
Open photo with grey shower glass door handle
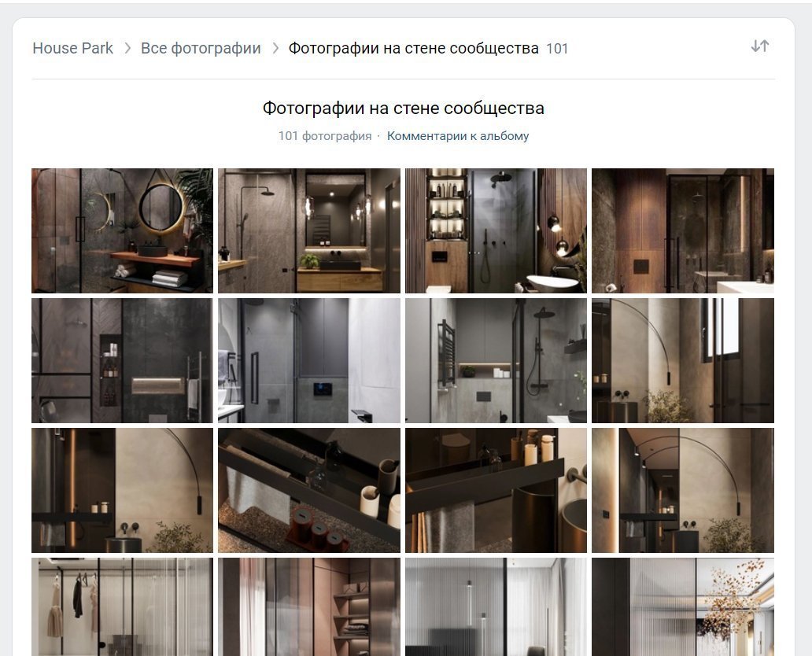(309, 360)
